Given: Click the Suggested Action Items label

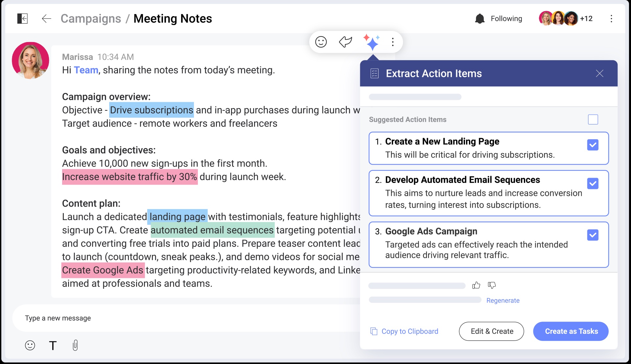Looking at the screenshot, I should (x=408, y=120).
